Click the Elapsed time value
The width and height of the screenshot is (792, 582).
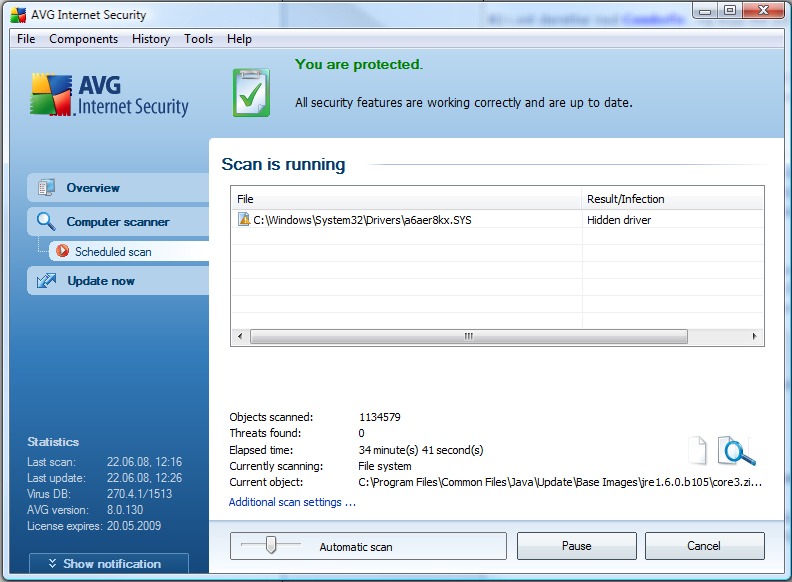[421, 450]
